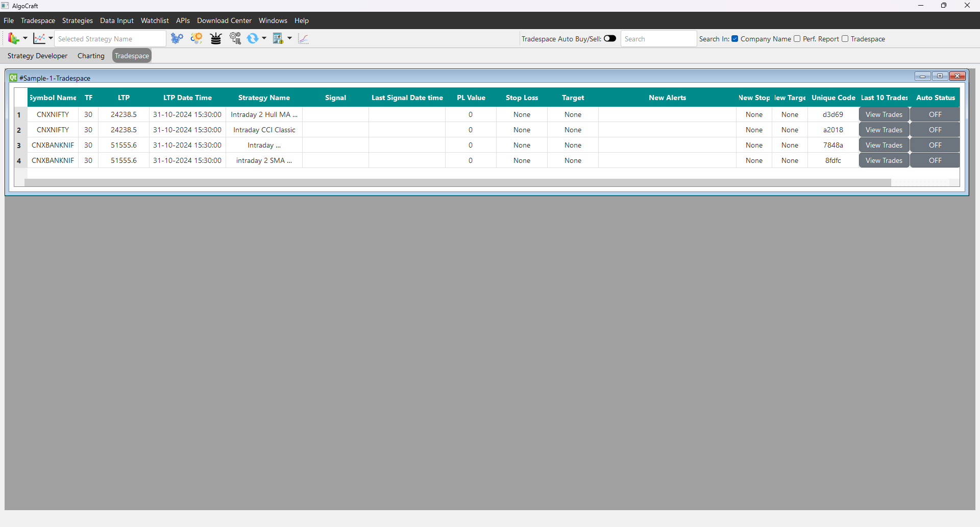The image size is (980, 527).
Task: Restore down the AlgoCraft main window
Action: (944, 6)
